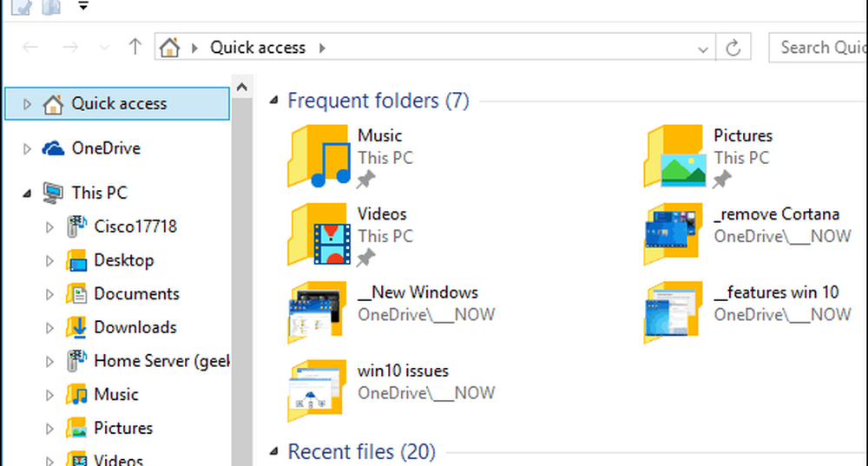This screenshot has width=868, height=466.
Task: Click Quick access in the address breadcrumb
Action: pos(258,48)
